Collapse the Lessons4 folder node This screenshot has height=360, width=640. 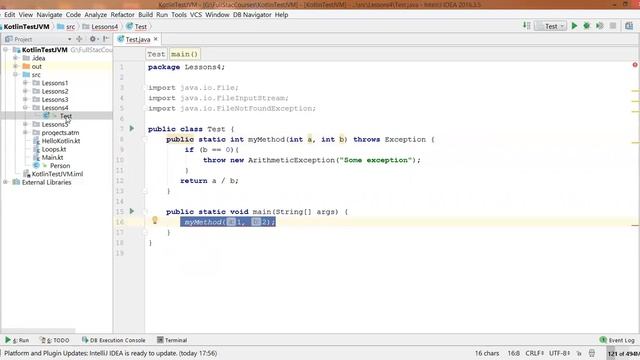click(25, 108)
